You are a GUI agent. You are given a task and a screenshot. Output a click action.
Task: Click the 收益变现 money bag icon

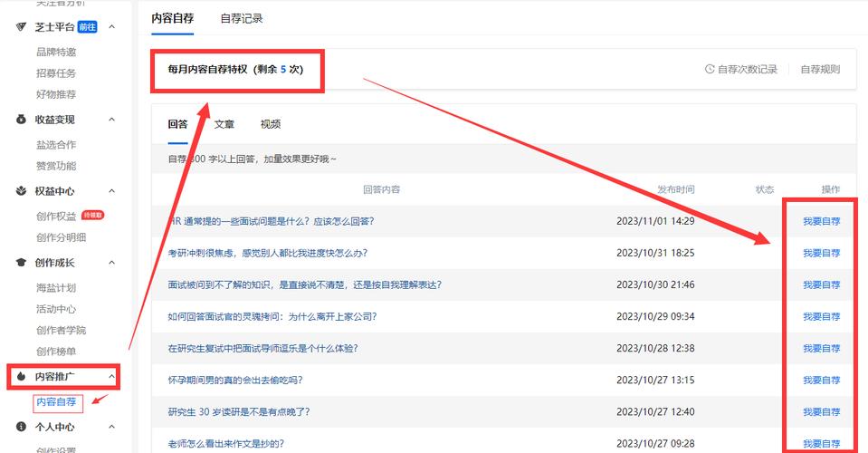point(21,119)
